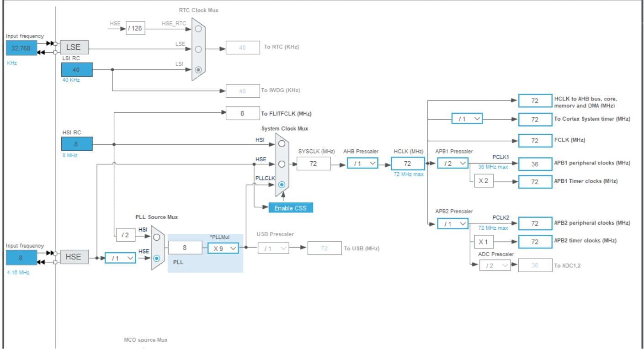This screenshot has width=644, height=349.
Task: Click the PCLK2 label
Action: coord(500,217)
